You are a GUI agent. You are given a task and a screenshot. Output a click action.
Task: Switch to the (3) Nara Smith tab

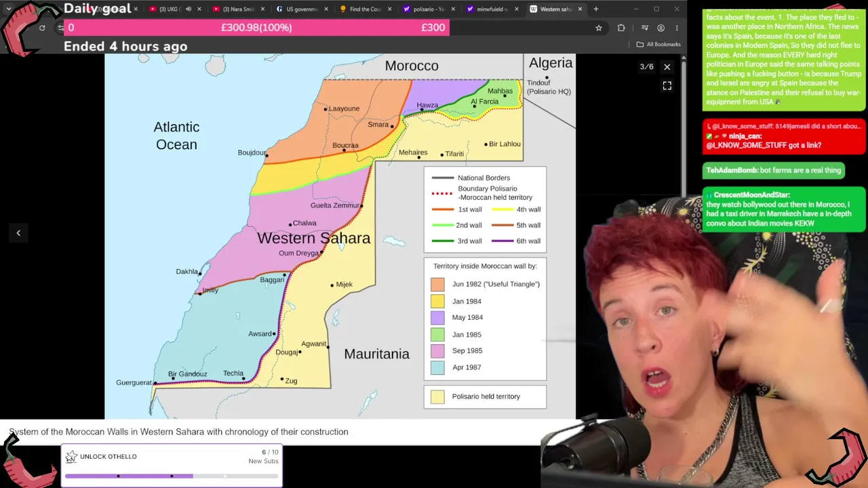234,9
